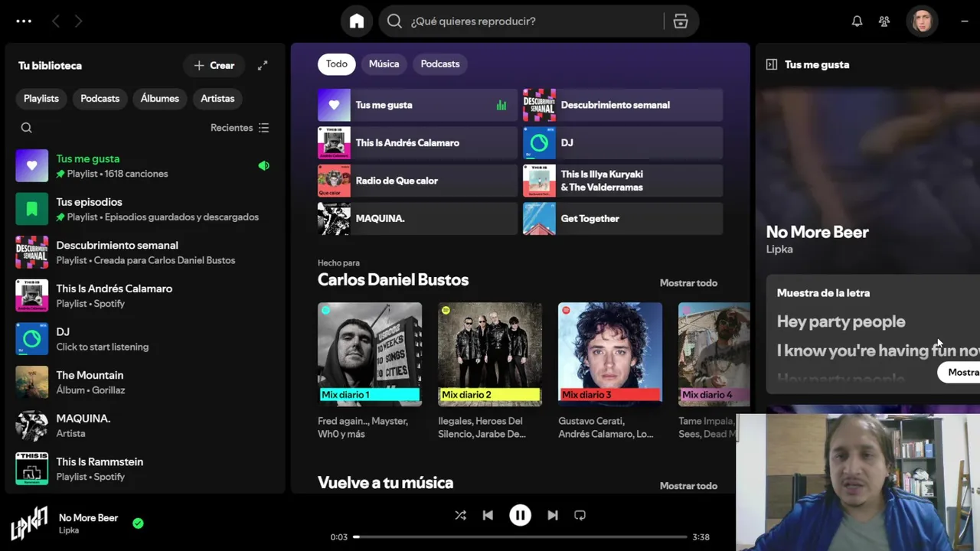
Task: Click Carlos Daniel Bustos heading
Action: (393, 280)
